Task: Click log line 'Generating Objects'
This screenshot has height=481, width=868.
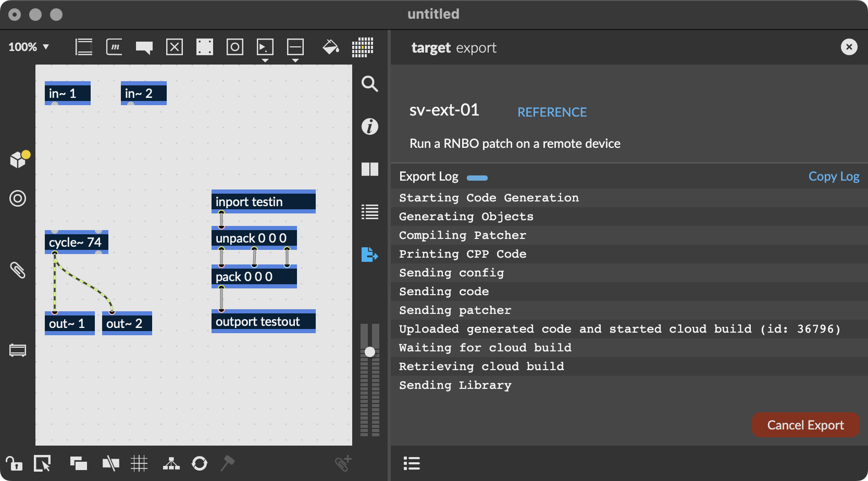Action: pyautogui.click(x=629, y=217)
